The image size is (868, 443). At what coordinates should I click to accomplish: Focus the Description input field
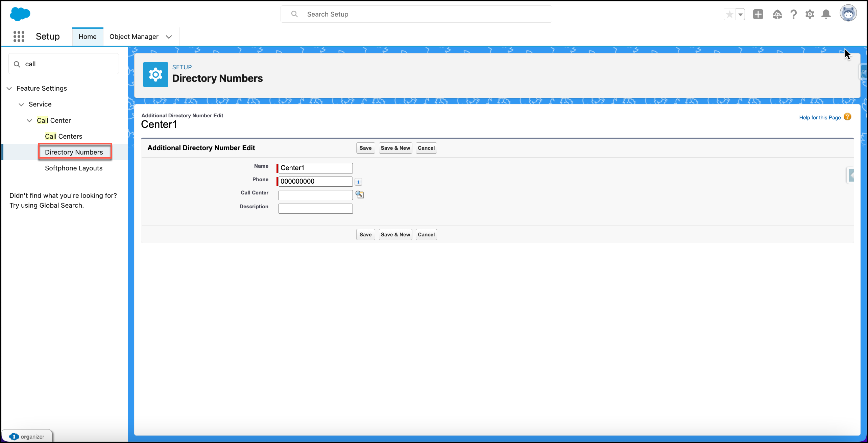(315, 209)
